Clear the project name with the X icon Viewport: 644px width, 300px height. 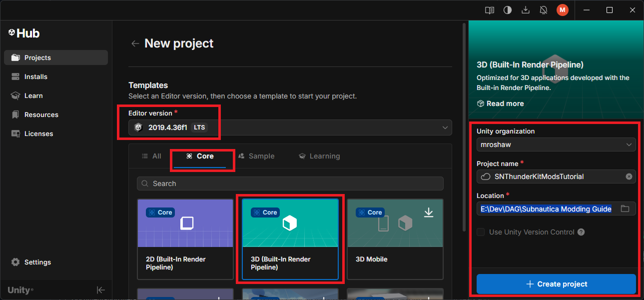[629, 176]
